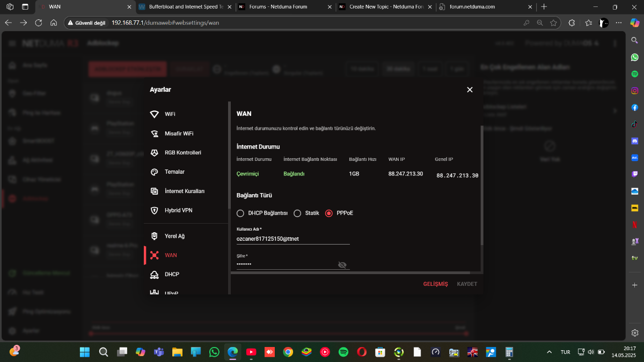Click the WAN IP value 88.247.213.30
Image resolution: width=644 pixels, height=362 pixels.
(x=406, y=174)
